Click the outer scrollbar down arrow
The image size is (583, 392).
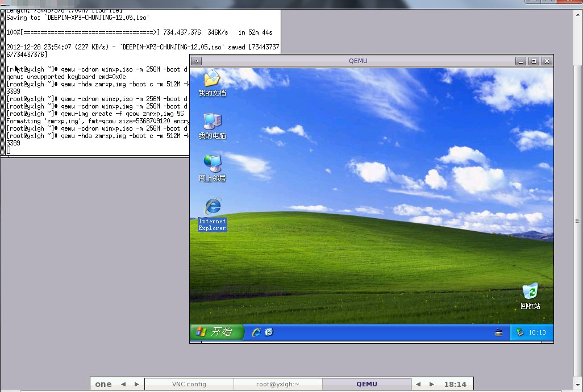point(578,385)
